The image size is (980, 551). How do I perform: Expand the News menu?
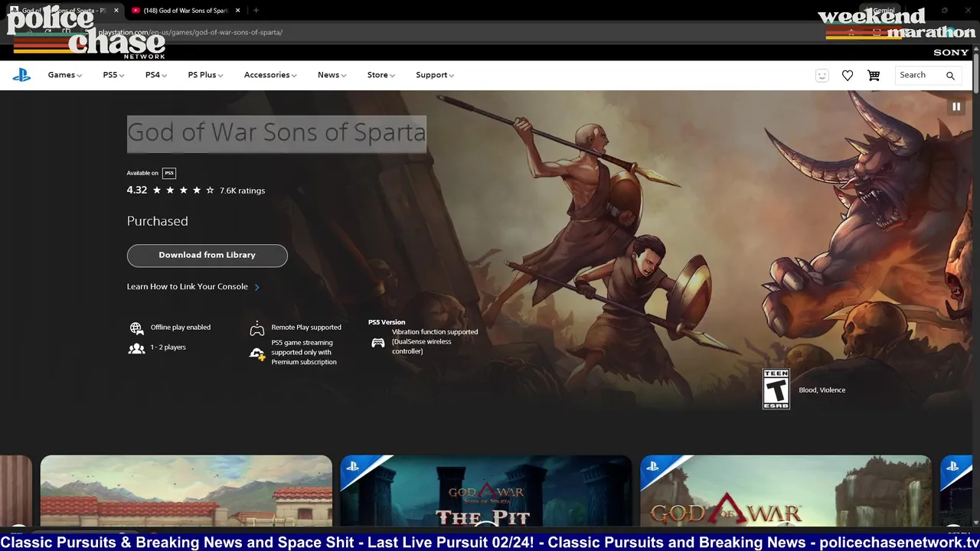[x=332, y=75]
